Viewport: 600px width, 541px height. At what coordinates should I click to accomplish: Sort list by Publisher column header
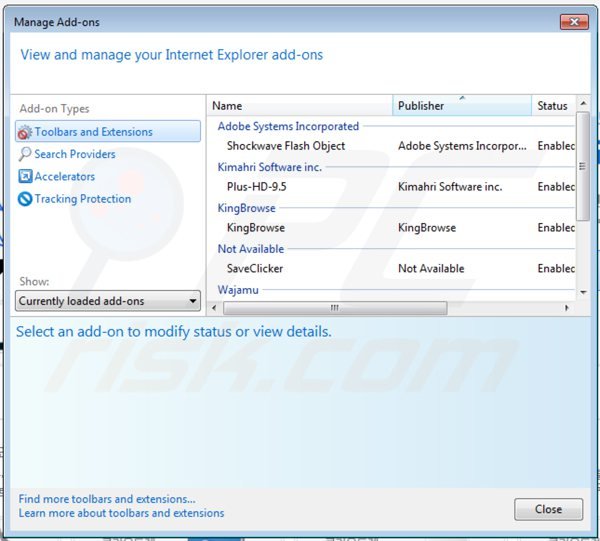click(x=462, y=106)
